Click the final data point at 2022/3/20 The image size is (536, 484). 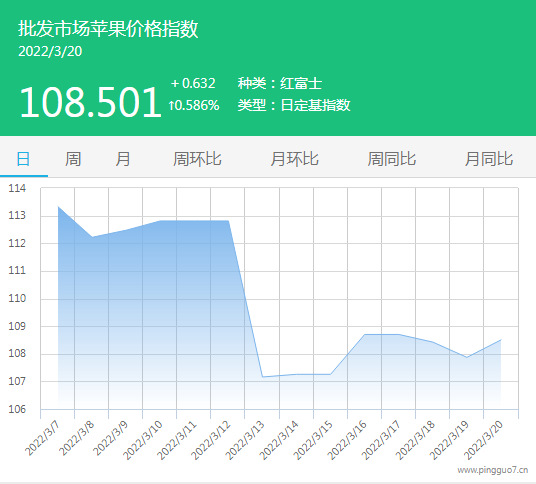click(x=501, y=339)
